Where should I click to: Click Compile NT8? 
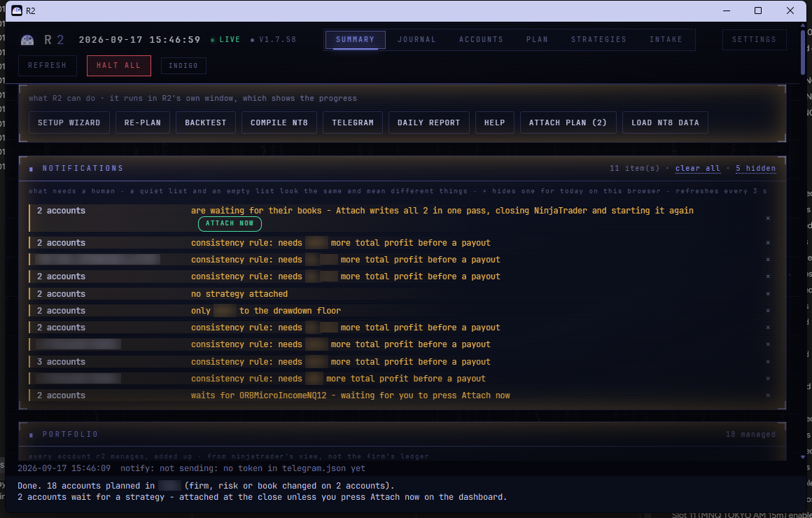[279, 122]
